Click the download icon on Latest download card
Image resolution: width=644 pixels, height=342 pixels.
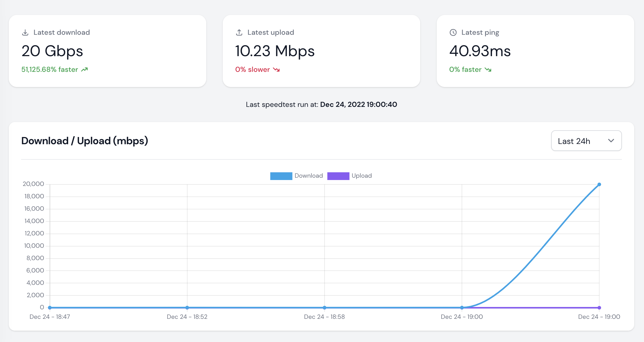point(25,32)
